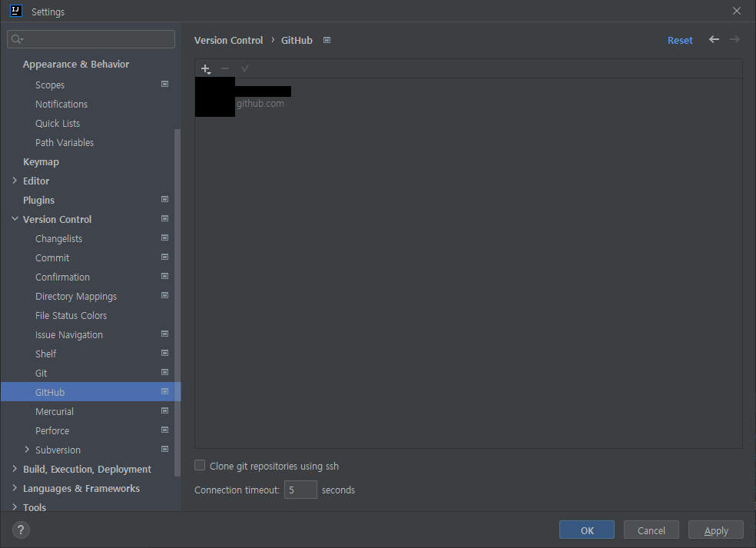The width and height of the screenshot is (756, 548).
Task: Click the Connection timeout input field
Action: 300,490
